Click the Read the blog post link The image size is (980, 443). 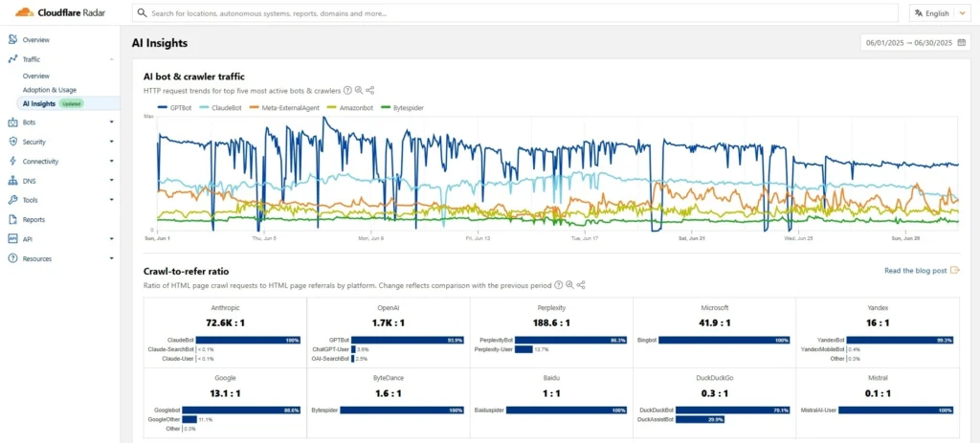point(916,271)
